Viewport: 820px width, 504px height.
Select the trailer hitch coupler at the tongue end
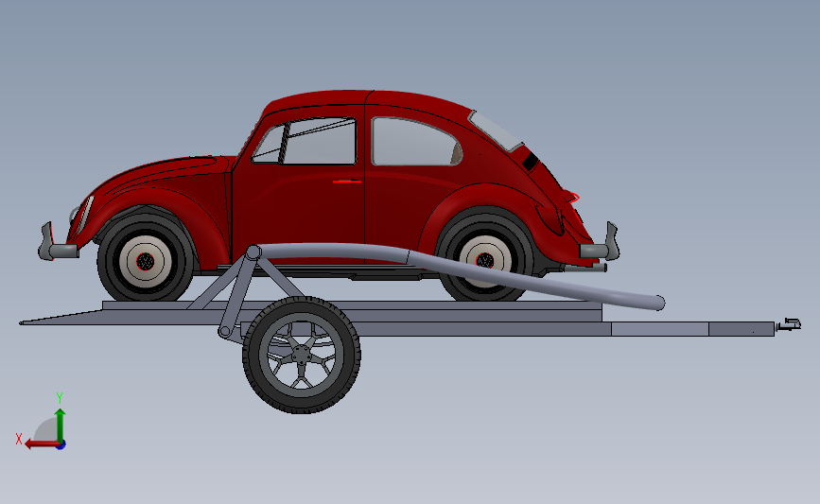click(x=788, y=324)
